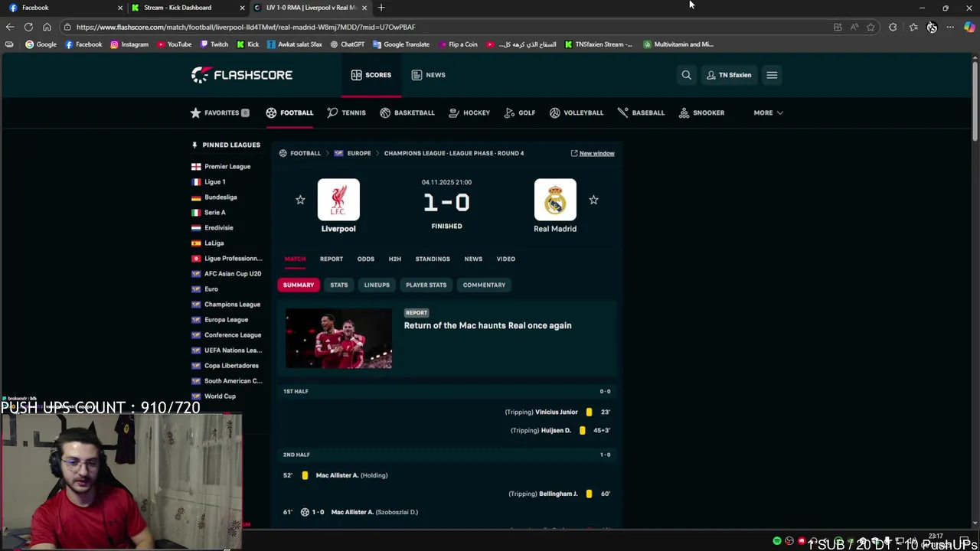
Task: Switch to Standings tab
Action: click(433, 259)
